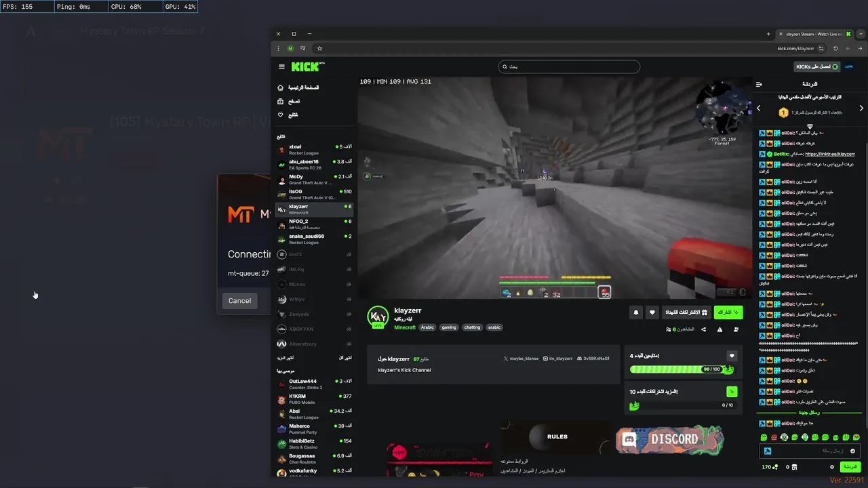Open ItsOG channel in sidebar
The height and width of the screenshot is (488, 868).
point(315,195)
